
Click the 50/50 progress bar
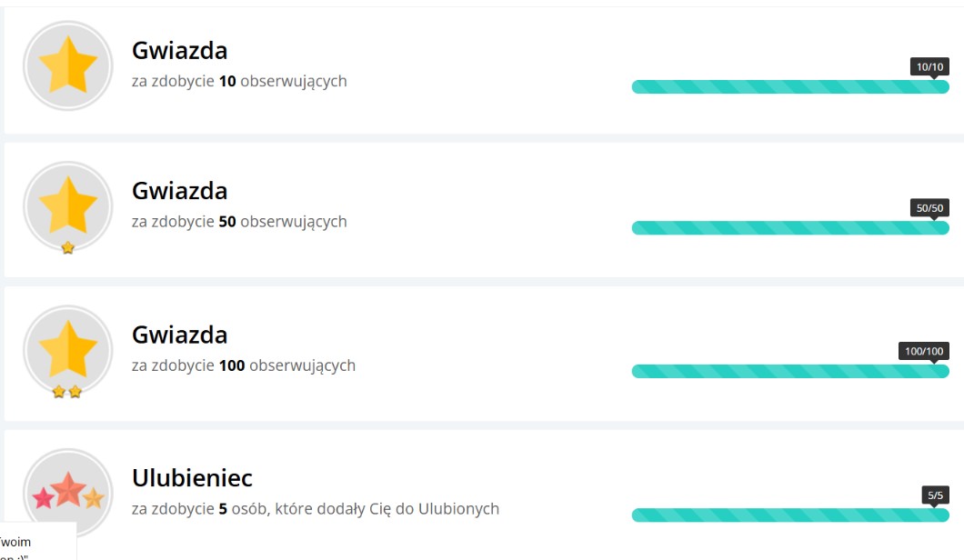(789, 228)
